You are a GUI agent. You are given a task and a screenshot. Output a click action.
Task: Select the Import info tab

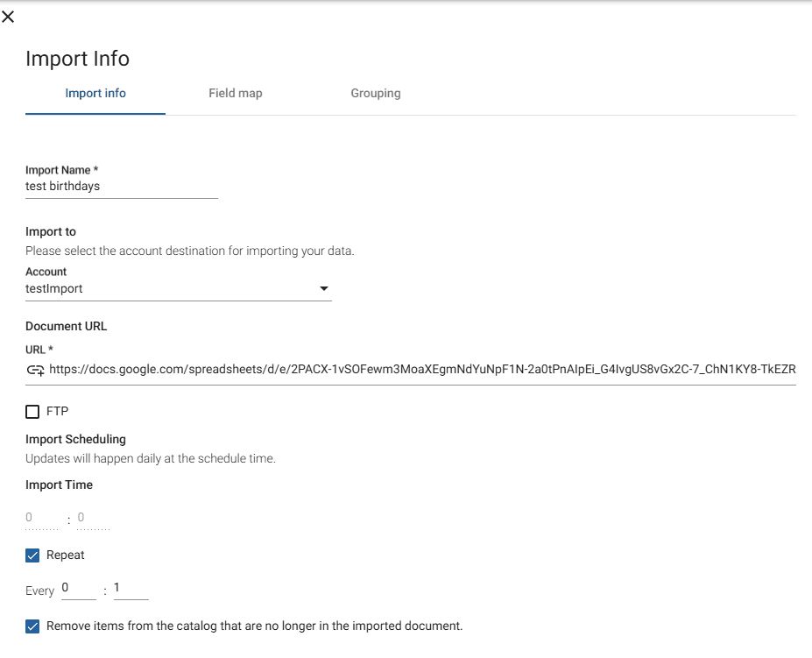pyautogui.click(x=95, y=93)
